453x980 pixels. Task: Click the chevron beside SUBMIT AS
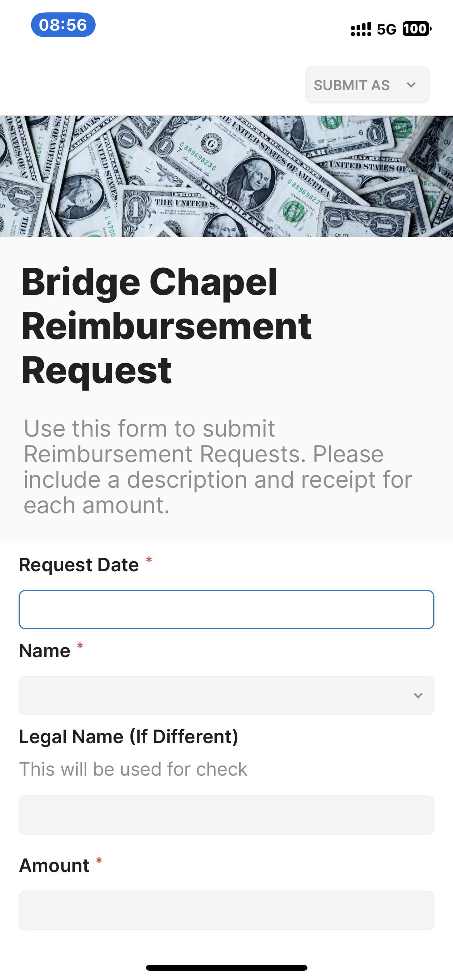point(411,85)
